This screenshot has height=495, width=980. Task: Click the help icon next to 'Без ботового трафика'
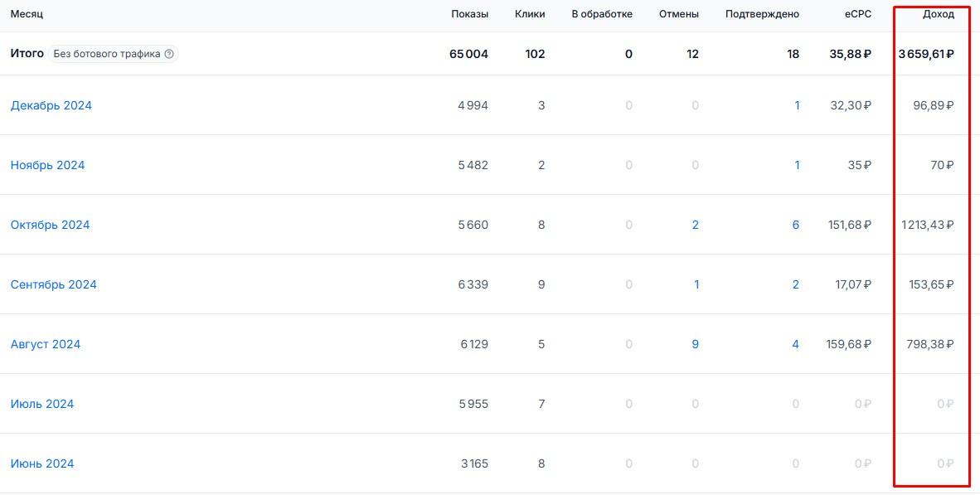pyautogui.click(x=169, y=54)
